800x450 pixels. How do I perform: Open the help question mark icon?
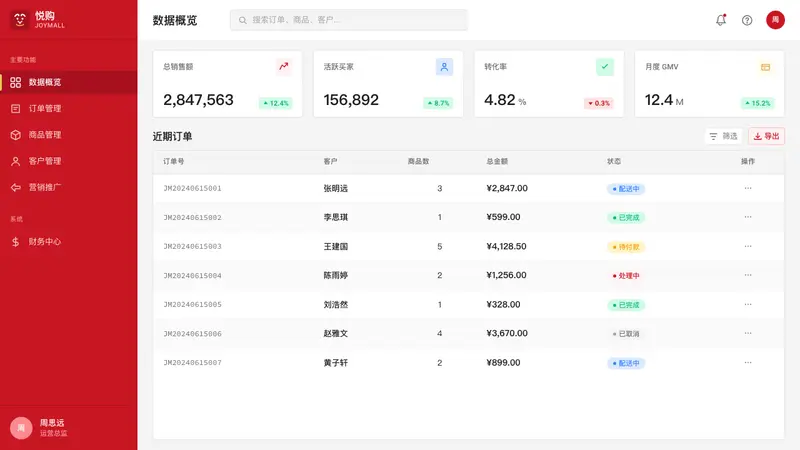[x=747, y=20]
